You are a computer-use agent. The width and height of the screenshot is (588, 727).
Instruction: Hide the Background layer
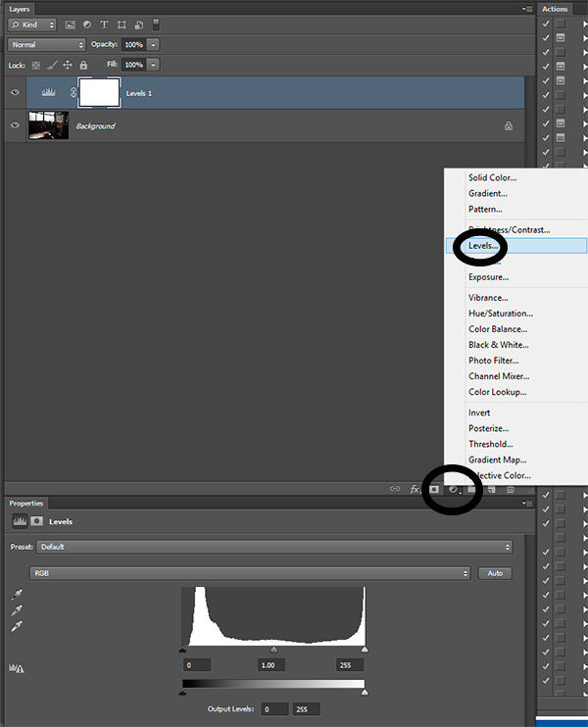click(15, 125)
